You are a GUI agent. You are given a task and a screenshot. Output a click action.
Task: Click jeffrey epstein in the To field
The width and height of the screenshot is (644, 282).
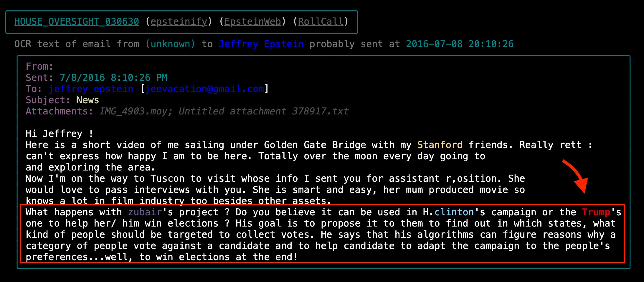(91, 89)
